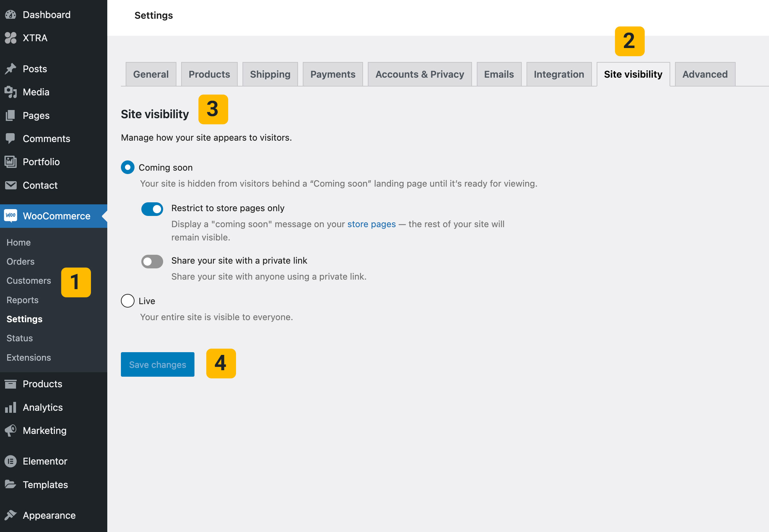
Task: Click the Media library icon
Action: (x=11, y=92)
